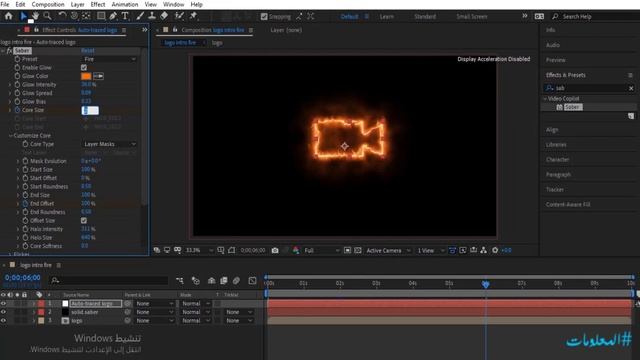Click the Core Size value field
The width and height of the screenshot is (640, 360).
(90, 110)
